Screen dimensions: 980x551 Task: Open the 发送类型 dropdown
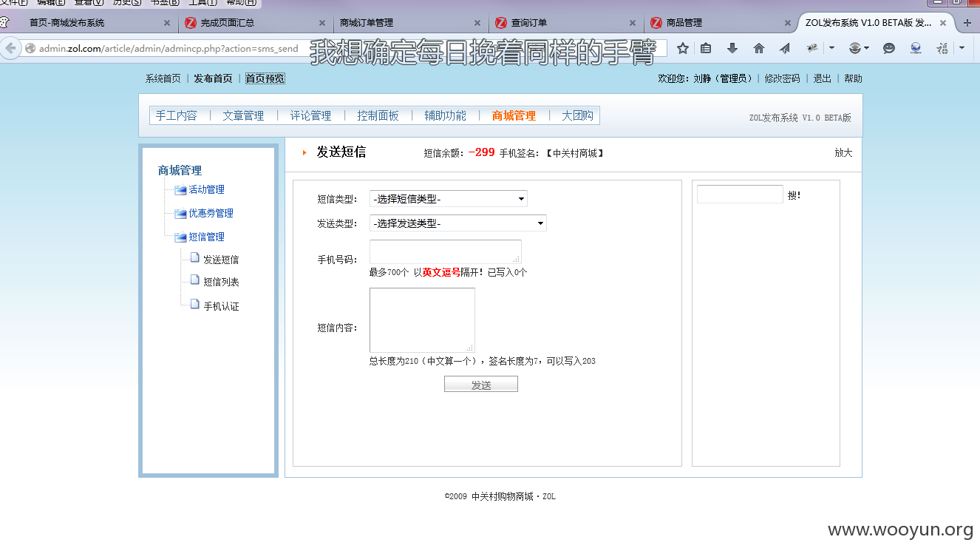458,223
